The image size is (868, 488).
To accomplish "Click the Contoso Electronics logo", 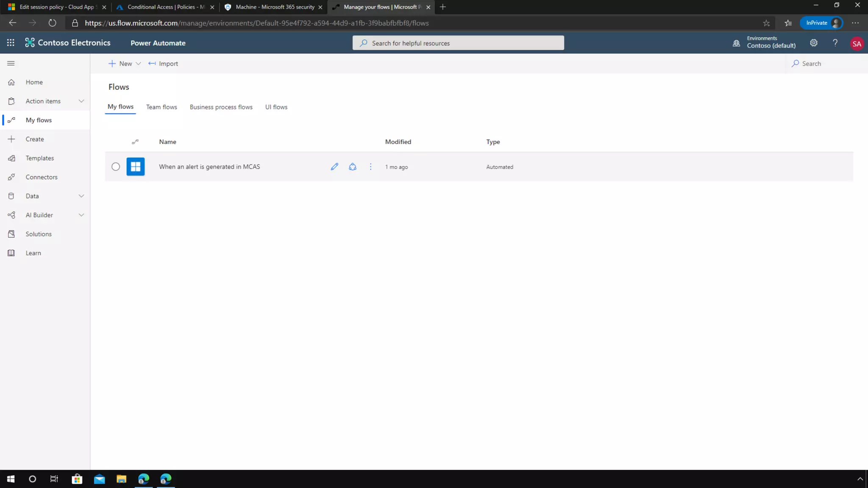I will coord(68,43).
